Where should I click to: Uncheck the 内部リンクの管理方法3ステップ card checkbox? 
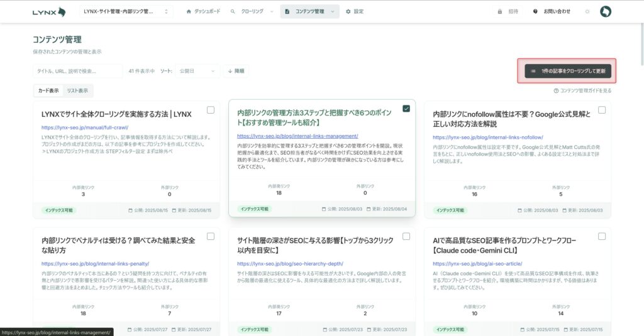click(x=406, y=109)
